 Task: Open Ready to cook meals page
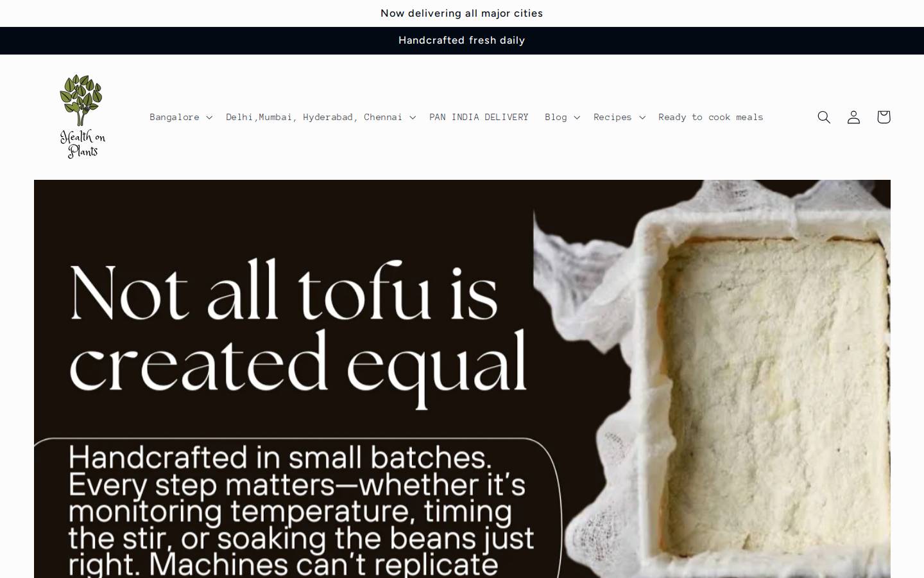click(x=711, y=117)
